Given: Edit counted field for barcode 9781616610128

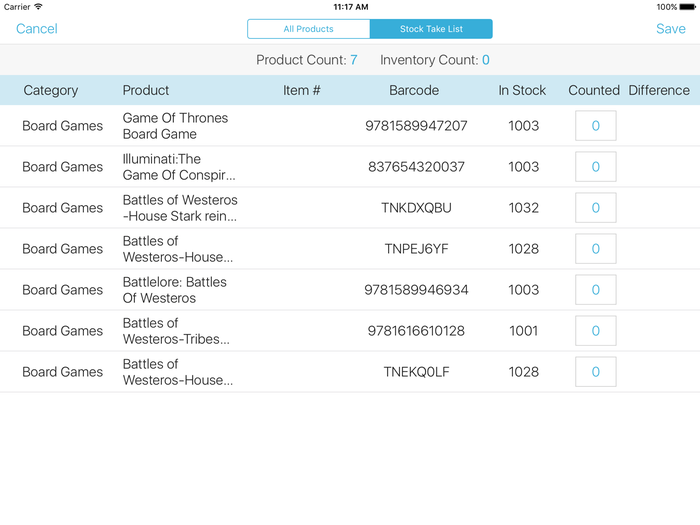Looking at the screenshot, I should pos(596,331).
